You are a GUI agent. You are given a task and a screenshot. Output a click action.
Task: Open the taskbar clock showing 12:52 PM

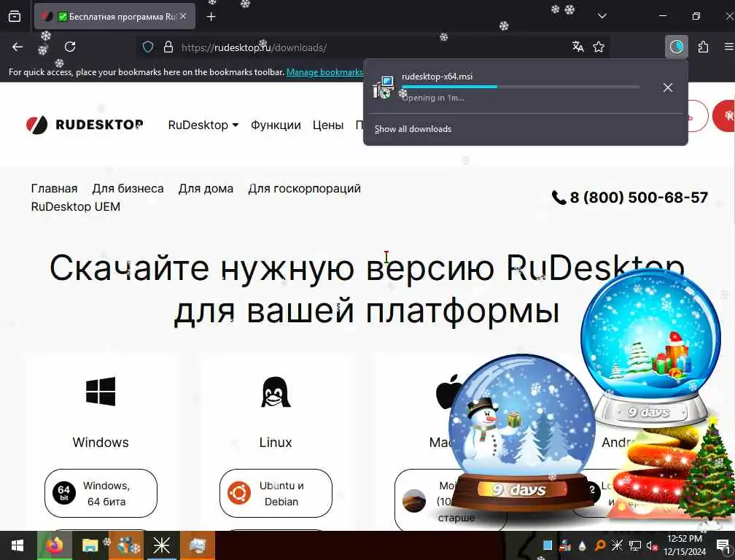coord(685,545)
